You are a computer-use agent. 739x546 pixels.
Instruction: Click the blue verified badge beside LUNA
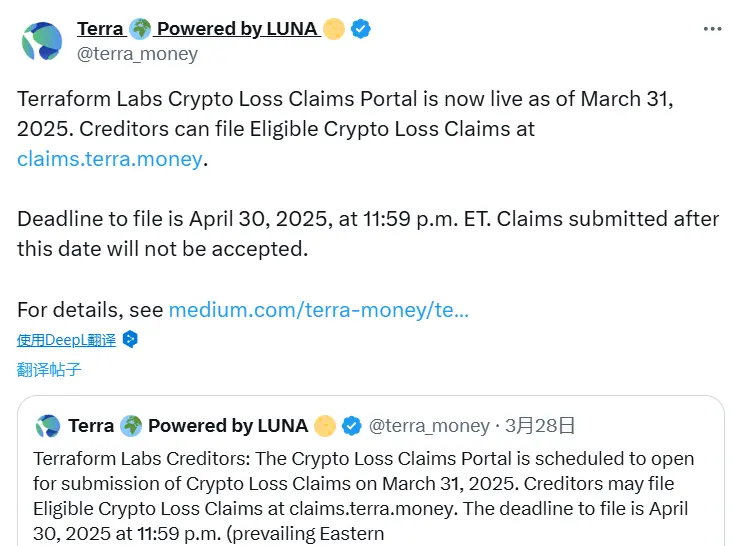tap(361, 29)
